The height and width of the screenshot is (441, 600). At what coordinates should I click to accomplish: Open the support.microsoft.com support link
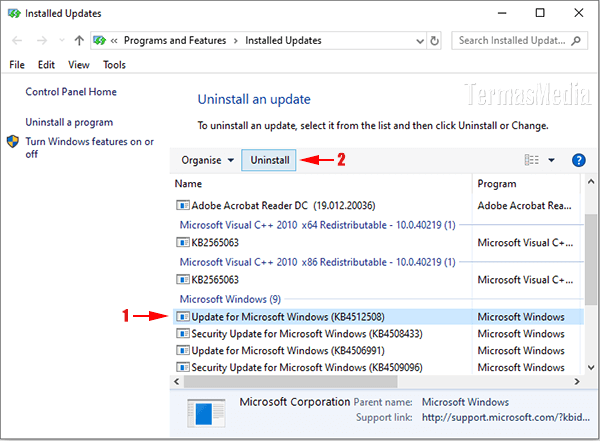[x=505, y=417]
